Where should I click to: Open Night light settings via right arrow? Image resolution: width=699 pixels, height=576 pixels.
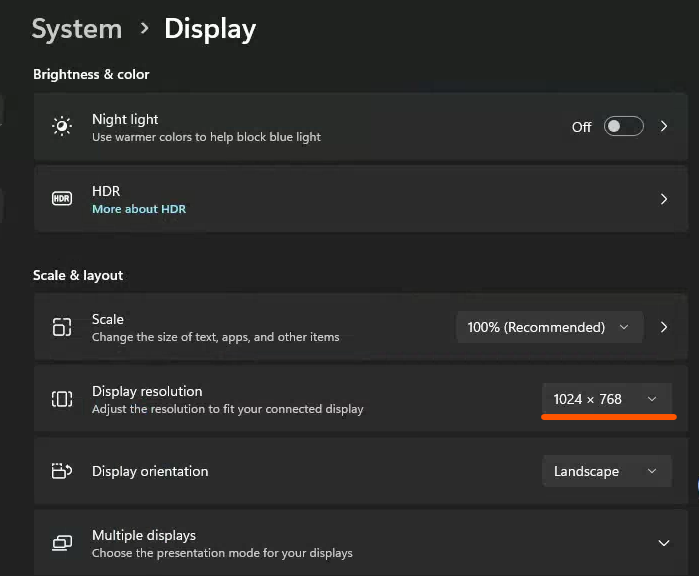coord(664,127)
